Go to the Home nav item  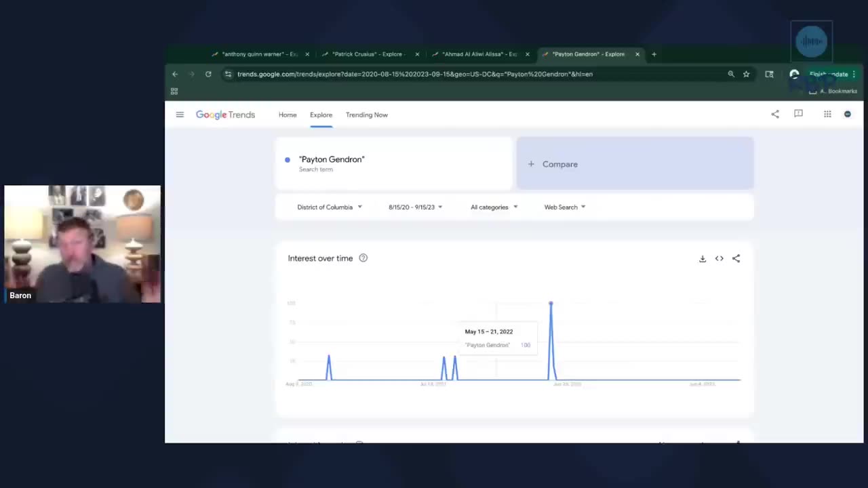pos(288,115)
